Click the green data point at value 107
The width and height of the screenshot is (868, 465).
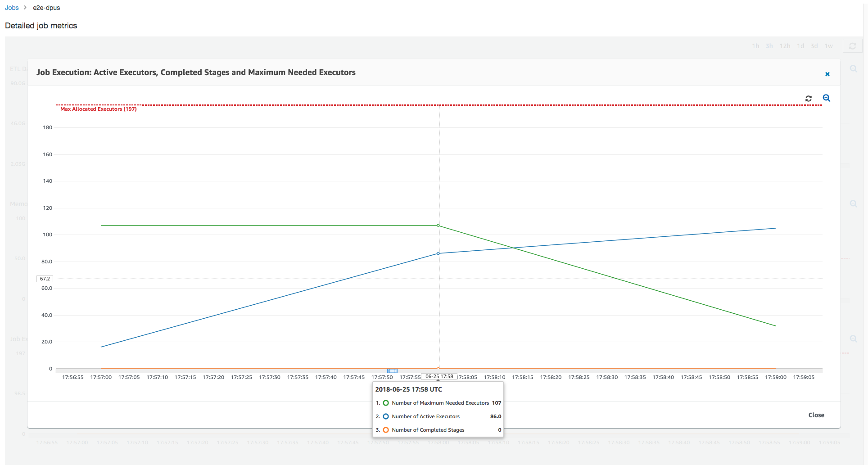439,226
